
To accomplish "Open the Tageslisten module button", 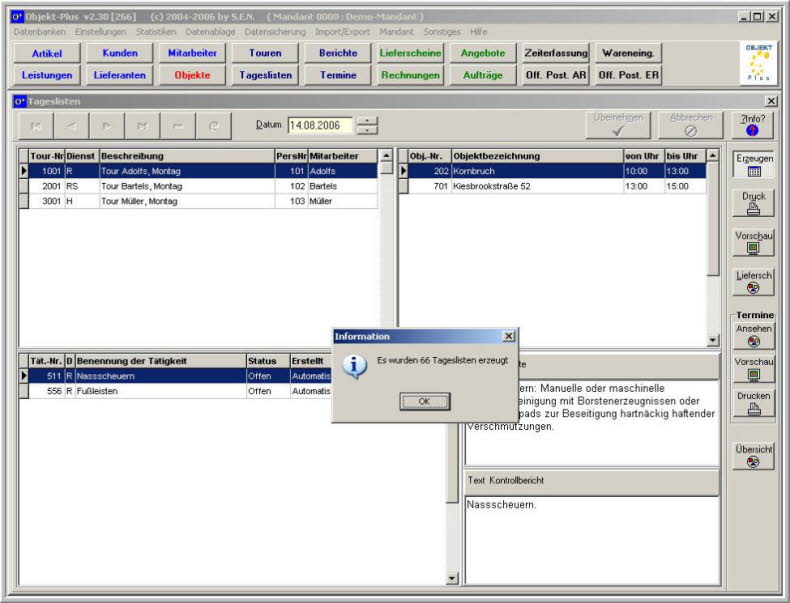I will point(265,75).
